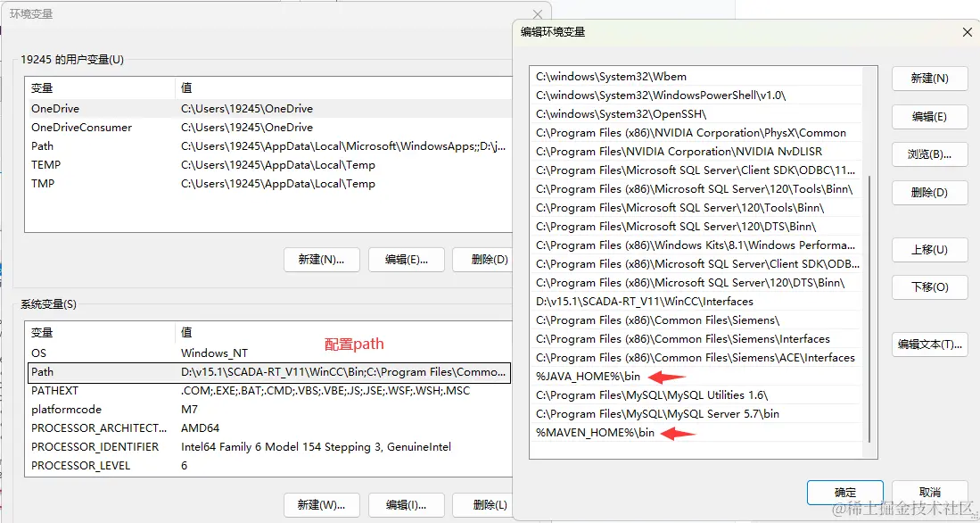
Task: Confirm with the 确定 button
Action: [x=845, y=493]
